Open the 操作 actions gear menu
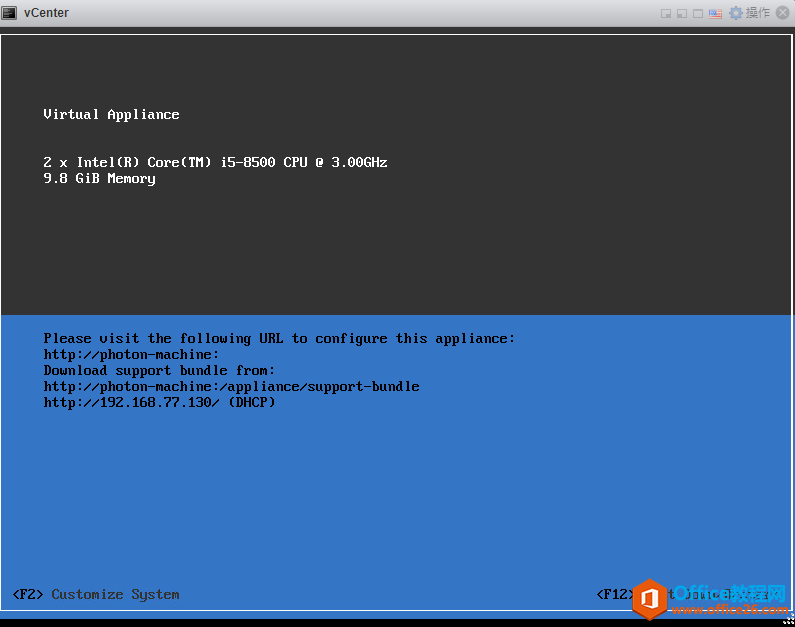The height and width of the screenshot is (627, 795). (x=749, y=13)
